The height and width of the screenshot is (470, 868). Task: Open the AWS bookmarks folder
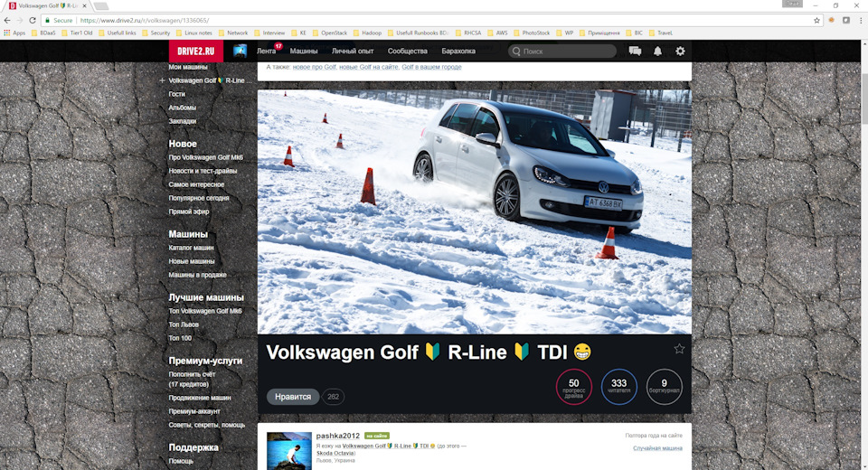pyautogui.click(x=497, y=33)
